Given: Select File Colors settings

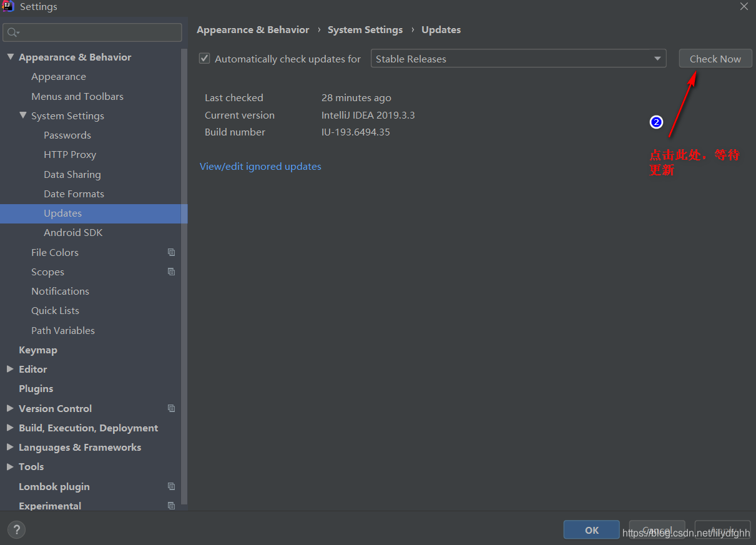Looking at the screenshot, I should click(55, 252).
